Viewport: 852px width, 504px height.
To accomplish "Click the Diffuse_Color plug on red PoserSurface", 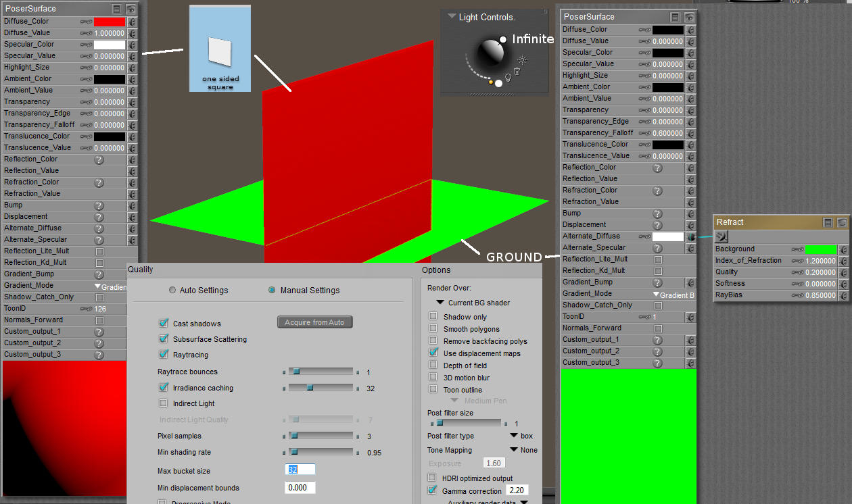I will (x=133, y=22).
